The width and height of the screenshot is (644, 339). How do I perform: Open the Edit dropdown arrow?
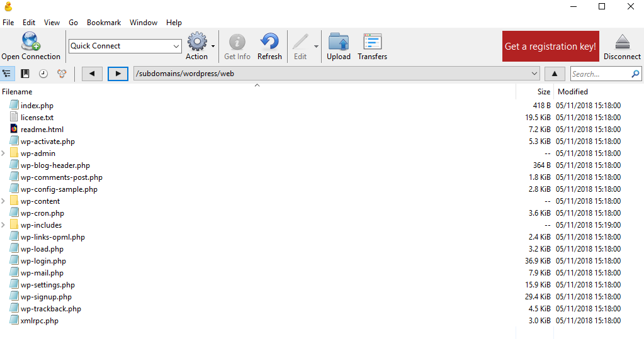coord(316,46)
